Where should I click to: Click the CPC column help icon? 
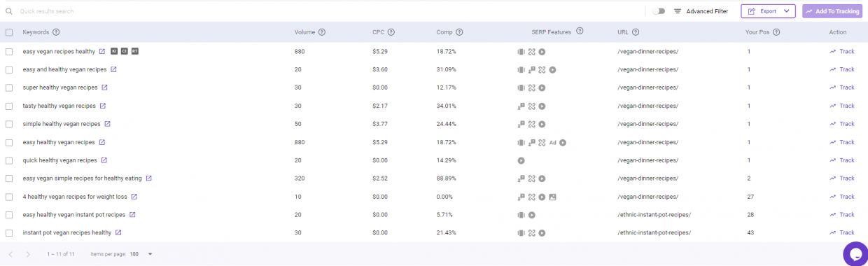pyautogui.click(x=391, y=32)
